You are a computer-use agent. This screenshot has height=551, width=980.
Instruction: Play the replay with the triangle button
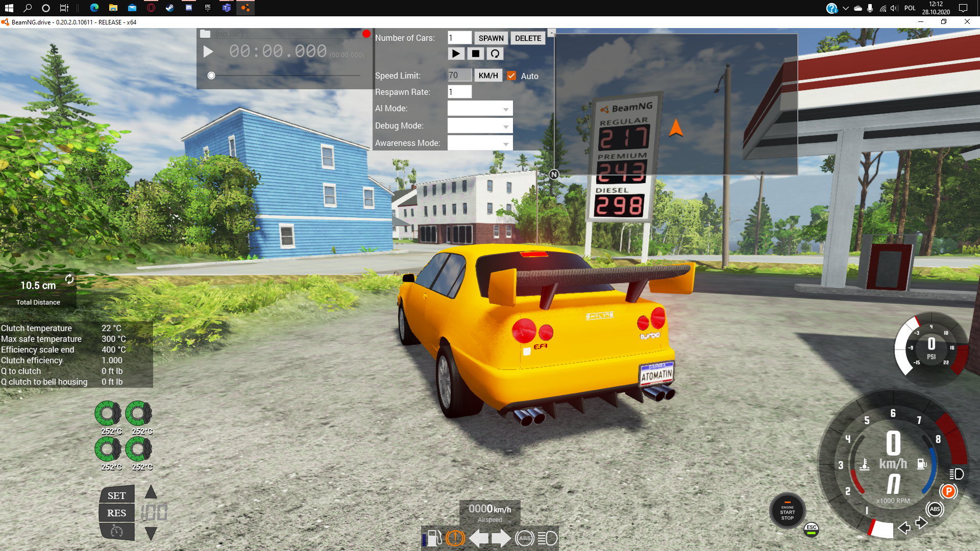[x=208, y=52]
